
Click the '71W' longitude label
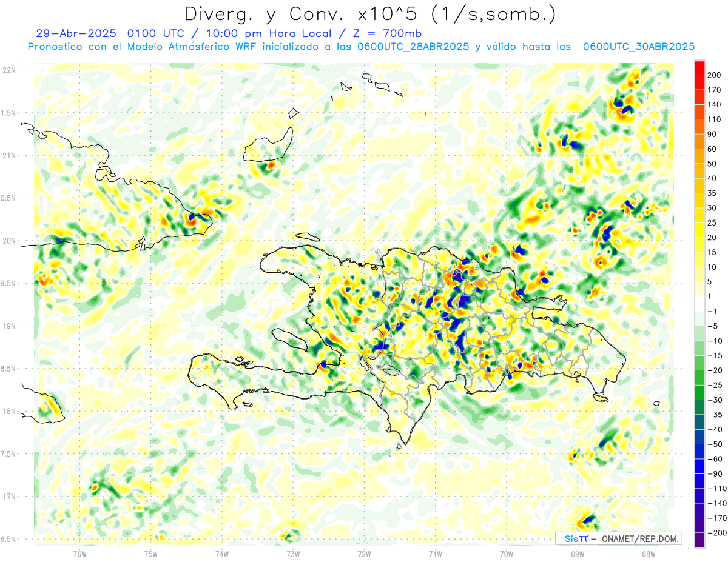[x=436, y=553]
